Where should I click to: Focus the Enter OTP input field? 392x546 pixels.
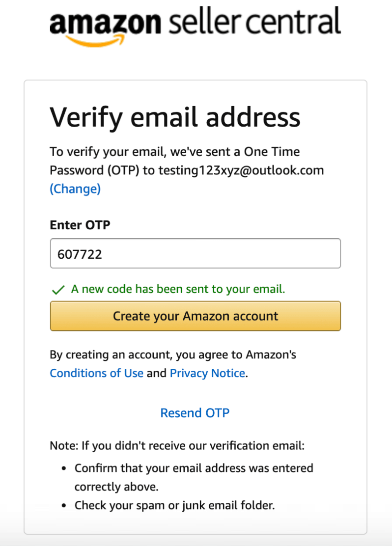pyautogui.click(x=195, y=253)
